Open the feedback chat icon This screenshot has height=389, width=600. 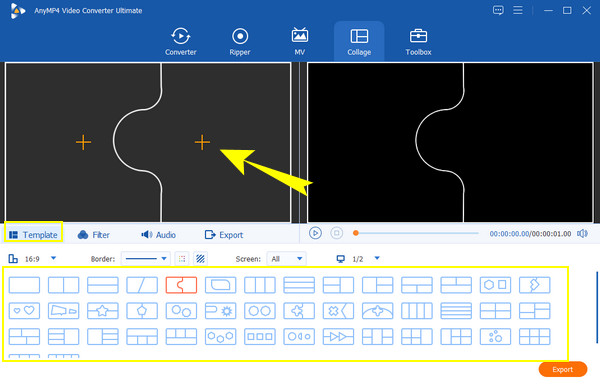tap(498, 10)
